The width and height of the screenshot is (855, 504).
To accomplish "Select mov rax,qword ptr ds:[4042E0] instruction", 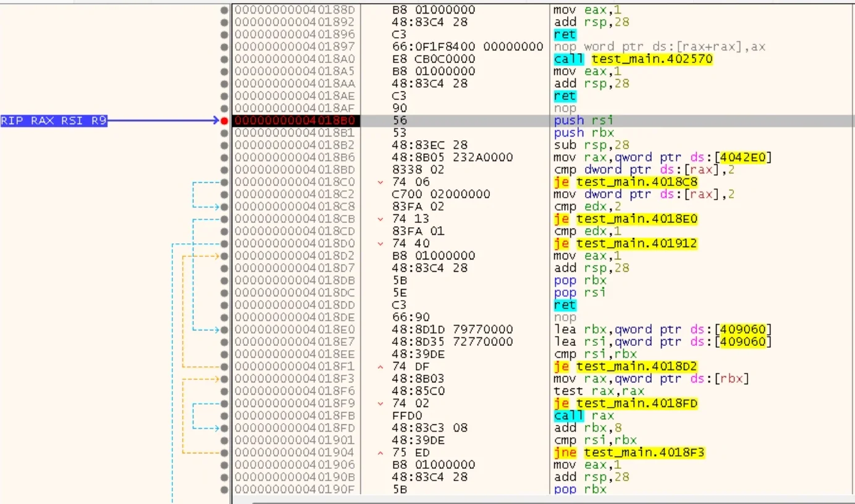I will click(664, 157).
